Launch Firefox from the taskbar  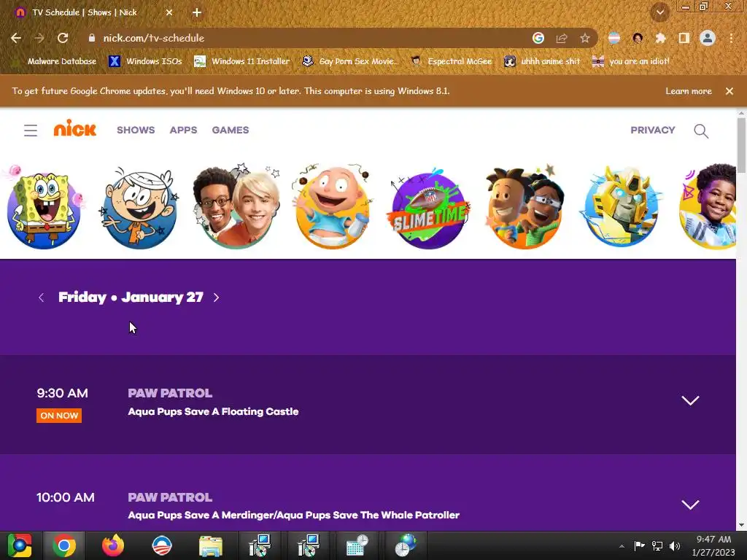pyautogui.click(x=112, y=545)
